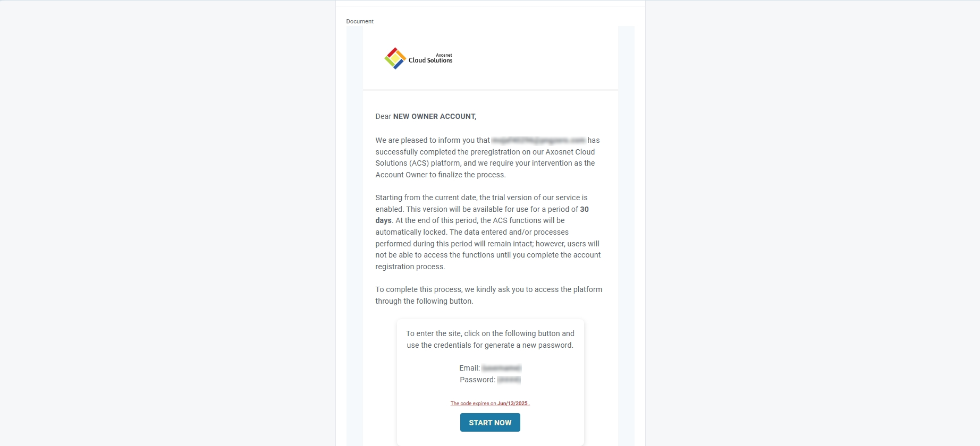Click the "Email:" credential label
The width and height of the screenshot is (980, 446).
(469, 368)
